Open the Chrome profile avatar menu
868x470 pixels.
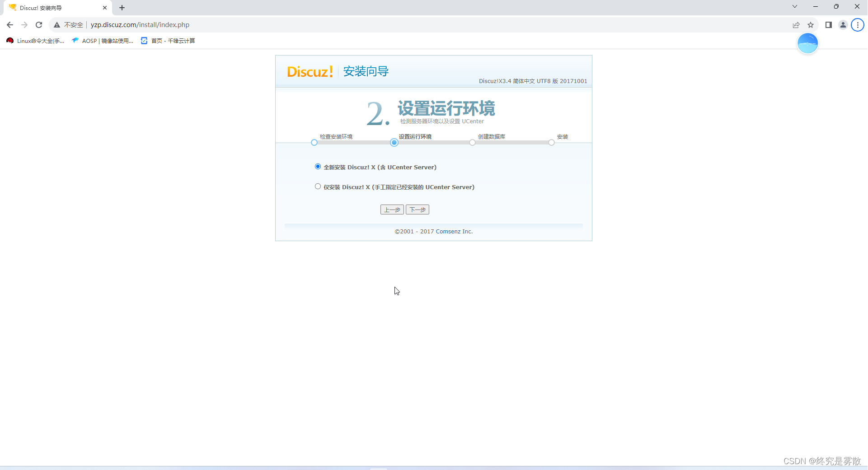tap(843, 25)
